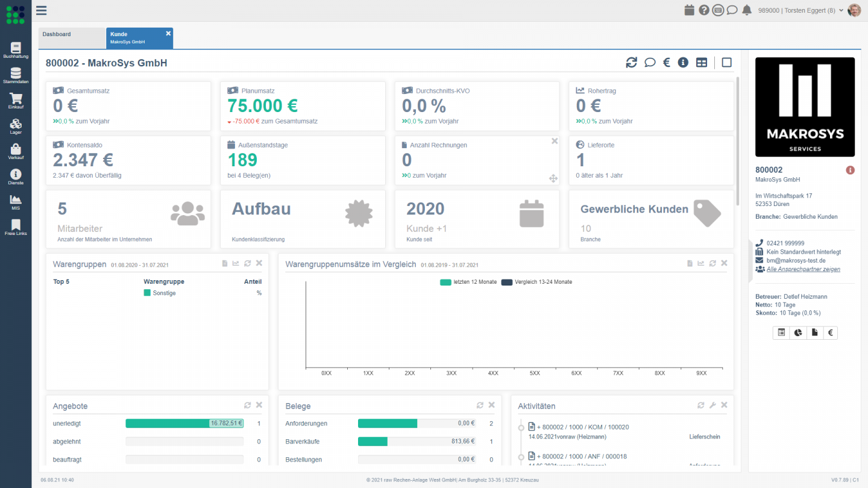
Task: Click the user avatar photo
Action: [x=854, y=10]
